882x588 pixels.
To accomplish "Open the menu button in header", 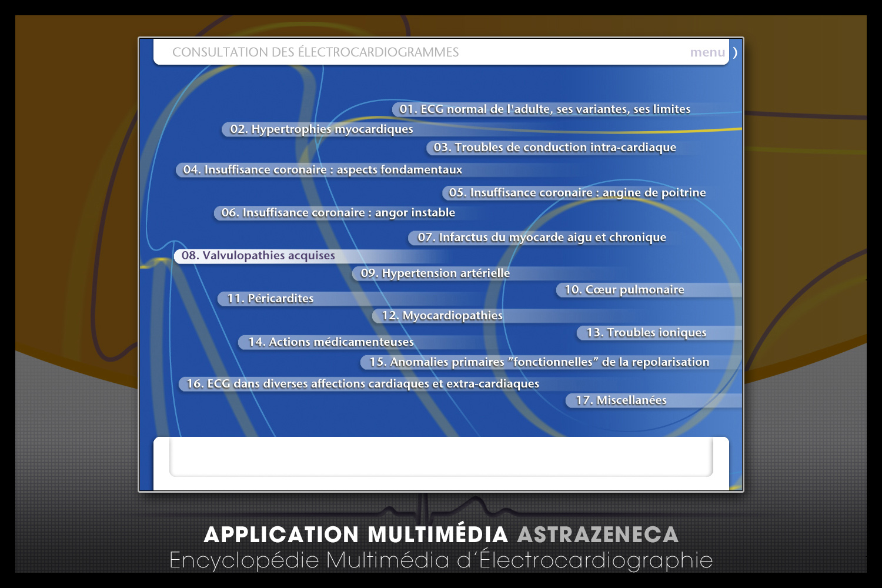I will 707,52.
